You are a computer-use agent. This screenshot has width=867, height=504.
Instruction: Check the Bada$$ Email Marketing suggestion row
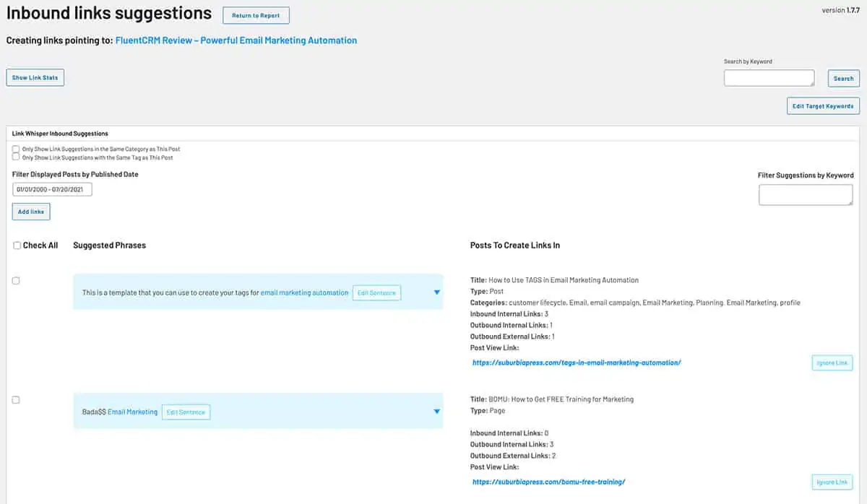pos(16,400)
